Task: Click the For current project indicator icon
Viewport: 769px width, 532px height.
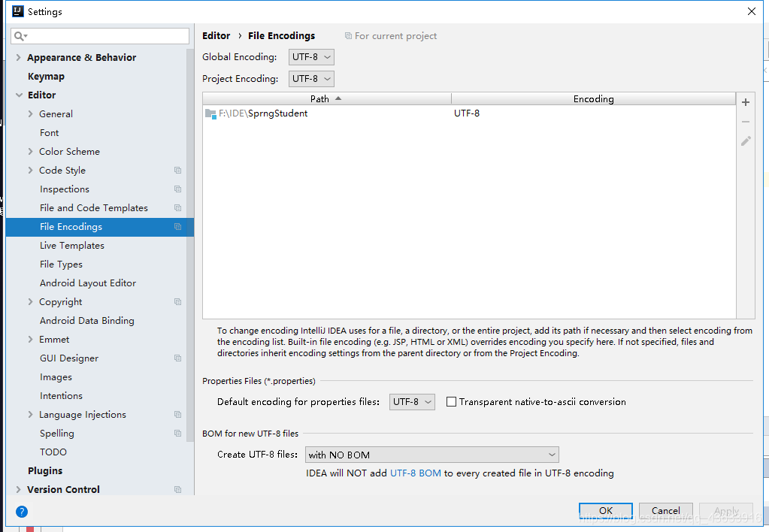Action: [x=348, y=36]
